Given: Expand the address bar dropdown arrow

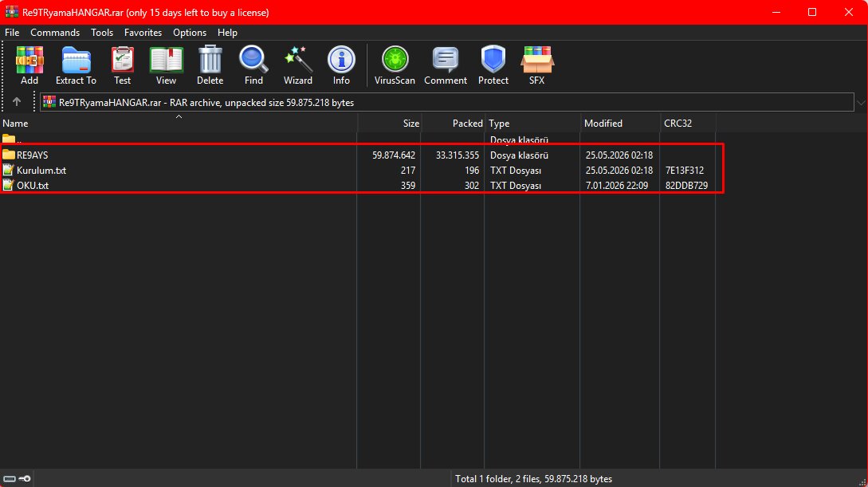Looking at the screenshot, I should coord(861,102).
